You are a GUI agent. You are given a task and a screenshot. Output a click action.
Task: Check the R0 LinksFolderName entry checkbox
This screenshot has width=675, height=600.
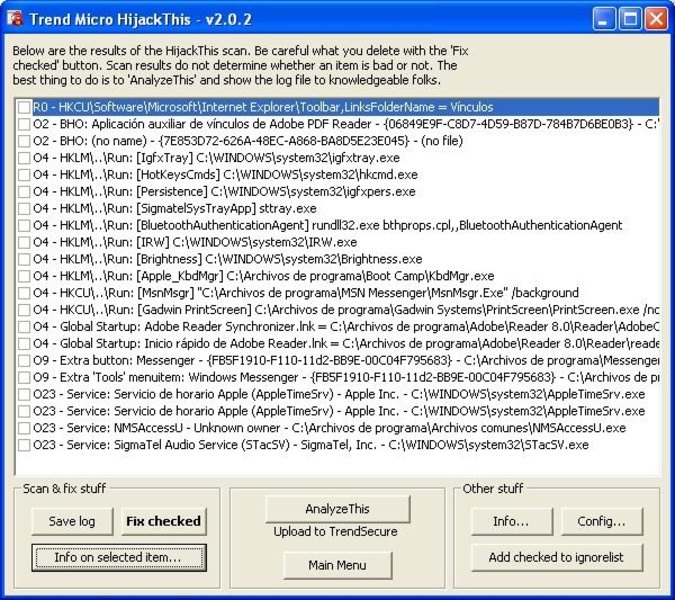pos(24,107)
